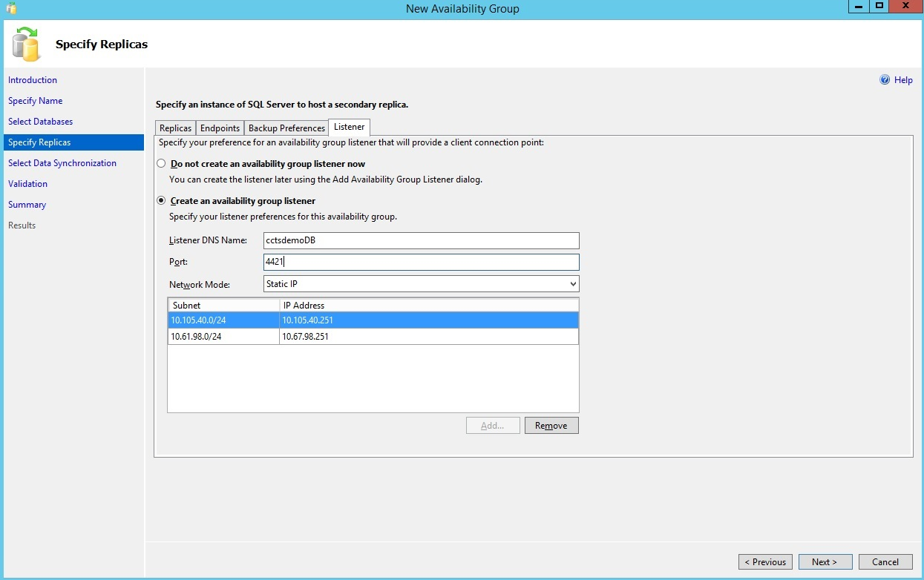
Task: Click the Subnet column header
Action: click(223, 306)
